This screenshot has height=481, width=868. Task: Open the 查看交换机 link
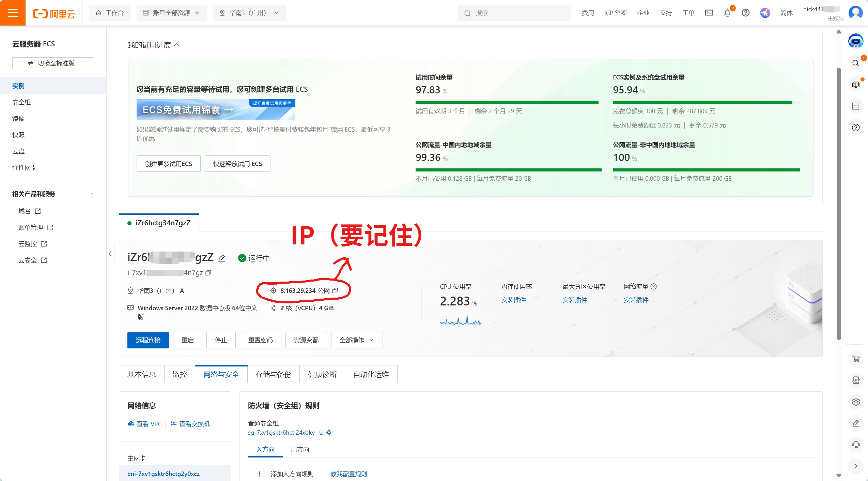tap(191, 424)
